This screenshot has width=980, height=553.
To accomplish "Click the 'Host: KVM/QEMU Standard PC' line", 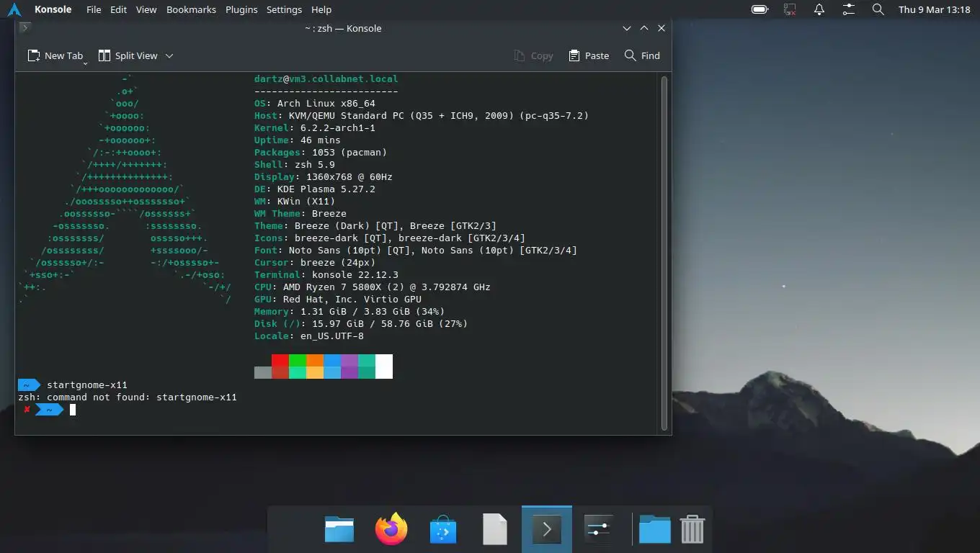I will pyautogui.click(x=422, y=115).
